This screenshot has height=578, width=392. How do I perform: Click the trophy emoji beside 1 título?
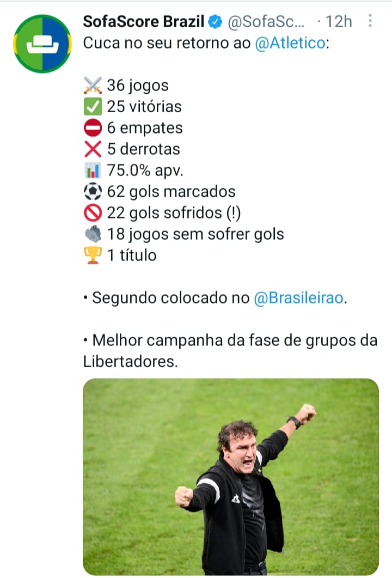93,255
